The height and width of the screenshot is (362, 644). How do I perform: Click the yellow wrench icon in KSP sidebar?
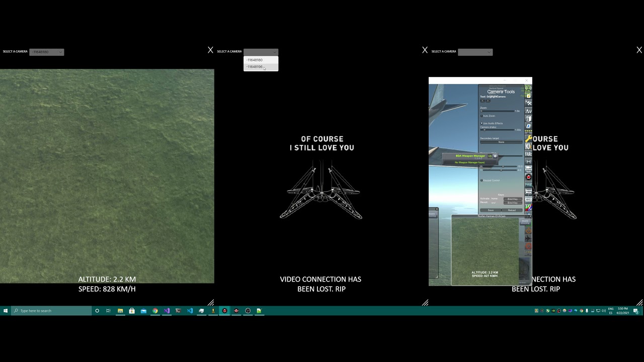click(529, 138)
